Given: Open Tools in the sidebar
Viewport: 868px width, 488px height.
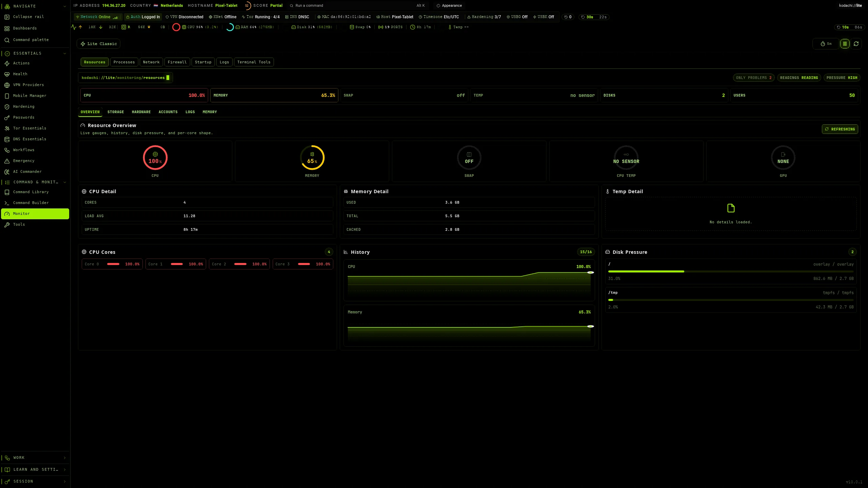Looking at the screenshot, I should (x=35, y=225).
